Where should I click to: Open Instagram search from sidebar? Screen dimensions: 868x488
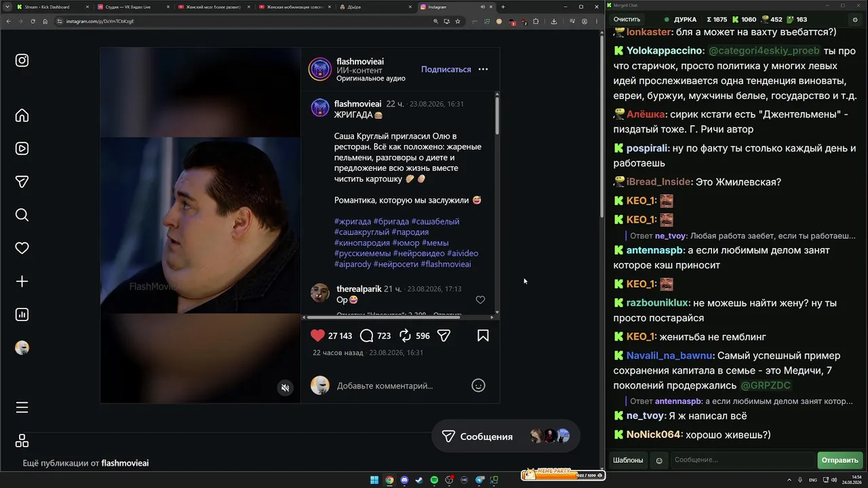click(22, 215)
